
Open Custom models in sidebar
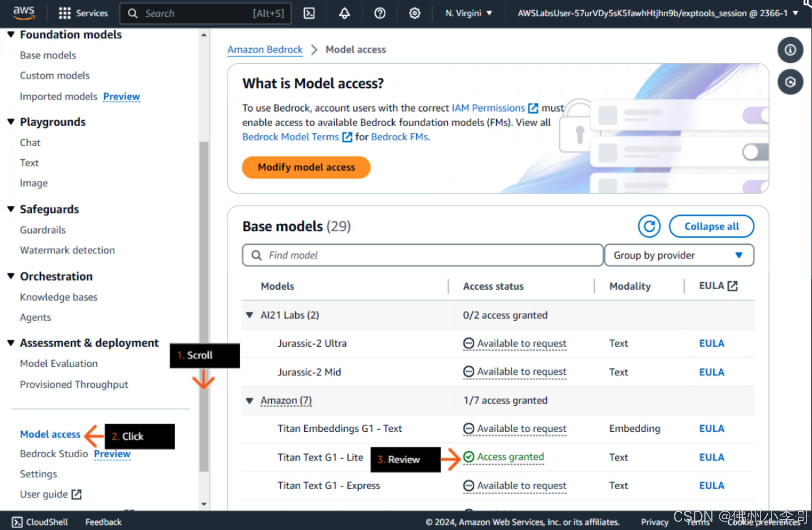55,75
